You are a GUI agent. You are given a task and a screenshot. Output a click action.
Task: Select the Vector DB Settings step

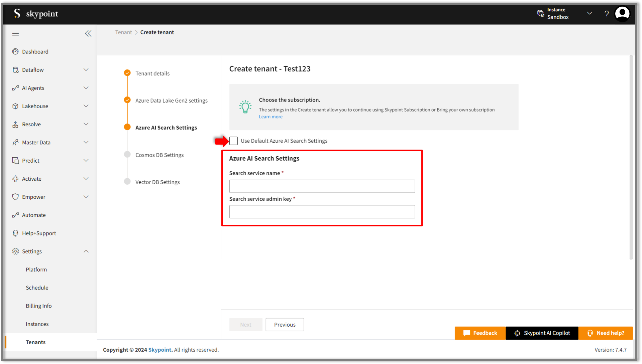157,181
